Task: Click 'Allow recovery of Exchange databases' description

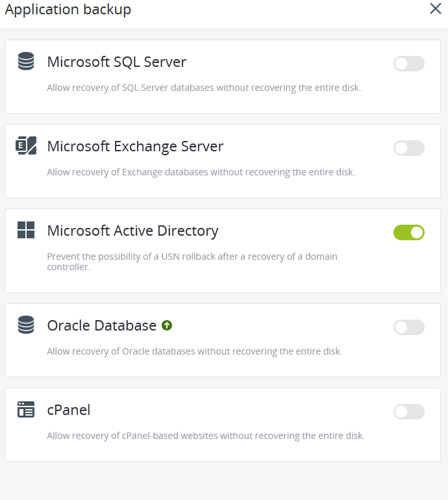Action: click(x=201, y=172)
